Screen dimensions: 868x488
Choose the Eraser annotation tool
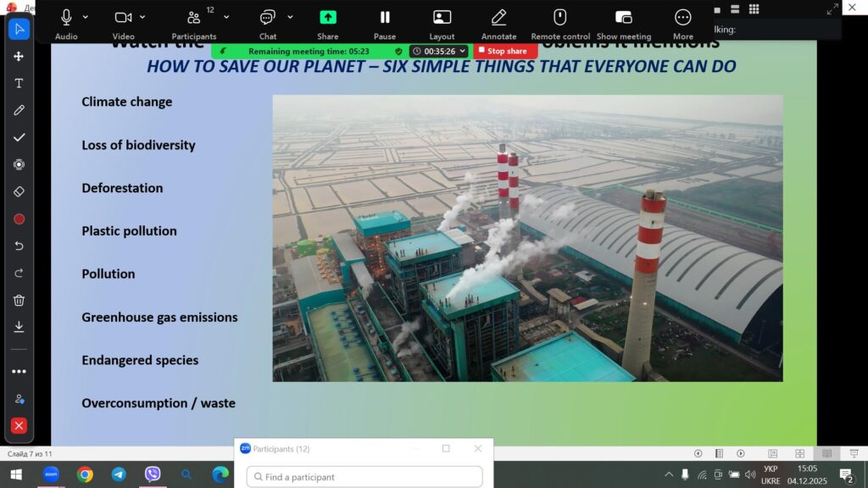coord(19,191)
